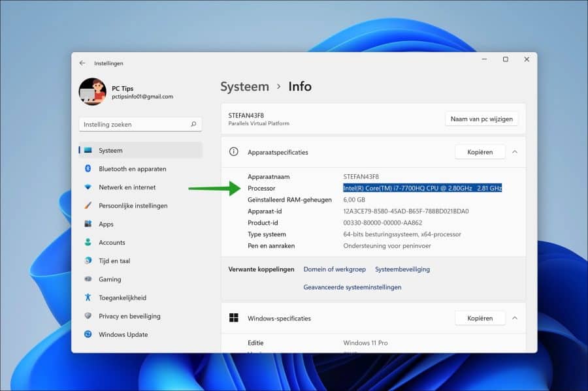Click the Product-id value 00330-80000-00000-AA862
588x391 pixels.
(x=382, y=223)
